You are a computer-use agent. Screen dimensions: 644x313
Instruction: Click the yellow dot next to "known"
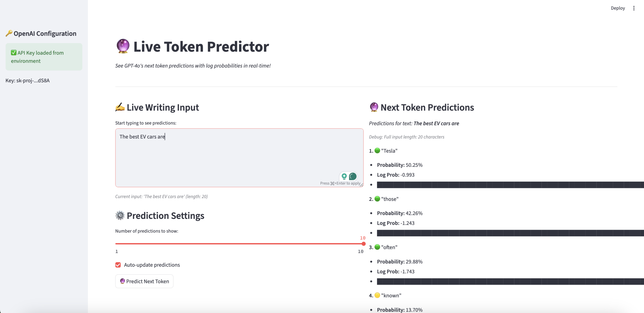pos(377,295)
